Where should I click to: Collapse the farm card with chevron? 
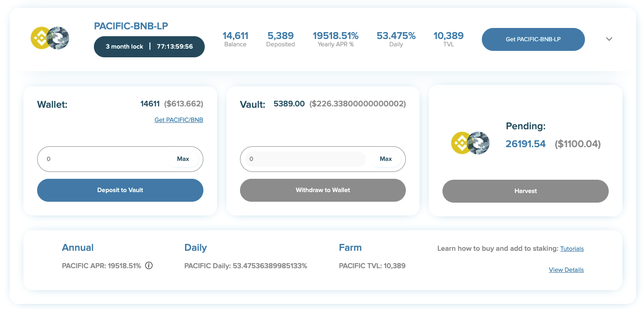pyautogui.click(x=609, y=39)
